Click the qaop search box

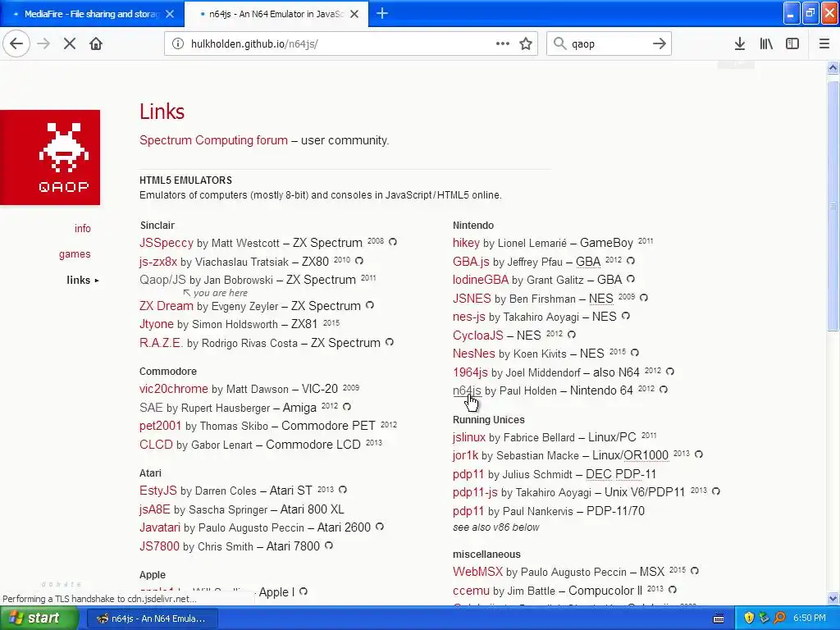(x=608, y=44)
